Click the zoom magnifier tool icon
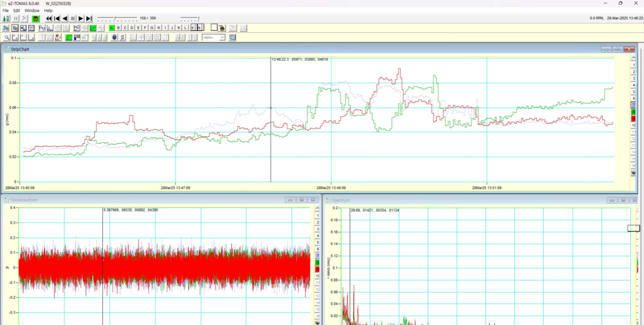This screenshot has height=325, width=644. [7, 38]
